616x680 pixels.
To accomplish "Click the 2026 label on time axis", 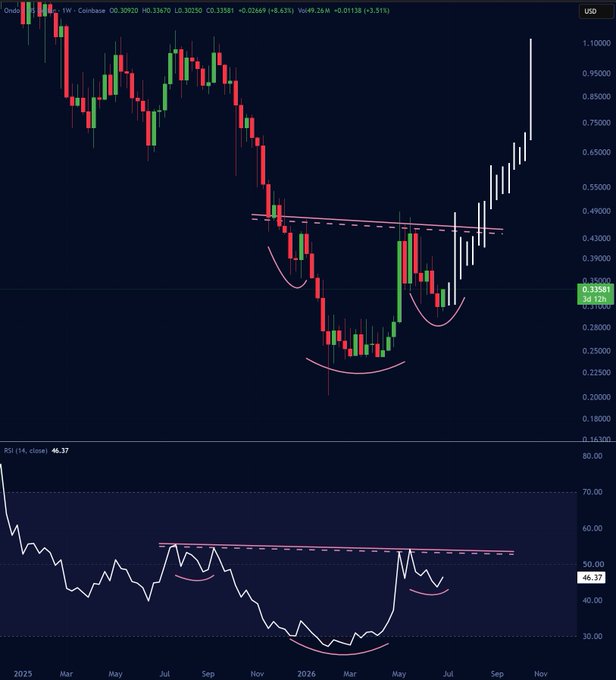I will 306,674.
